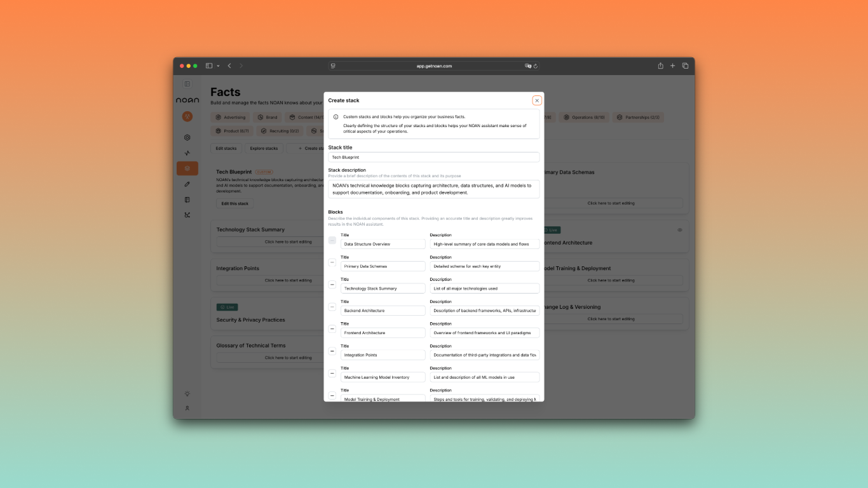Open the profile icon at sidebar bottom
The height and width of the screenshot is (488, 868).
187,409
